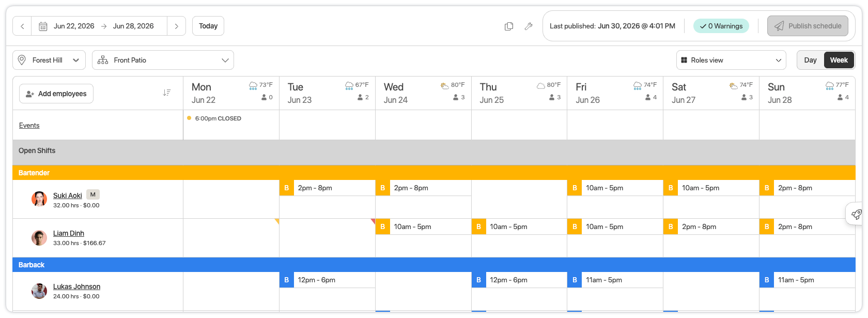Click Lukas Johnson's empty Saturday cell

point(711,291)
